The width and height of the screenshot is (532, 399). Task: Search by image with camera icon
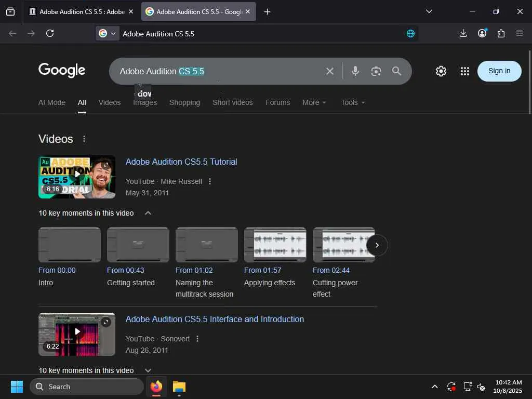(376, 71)
